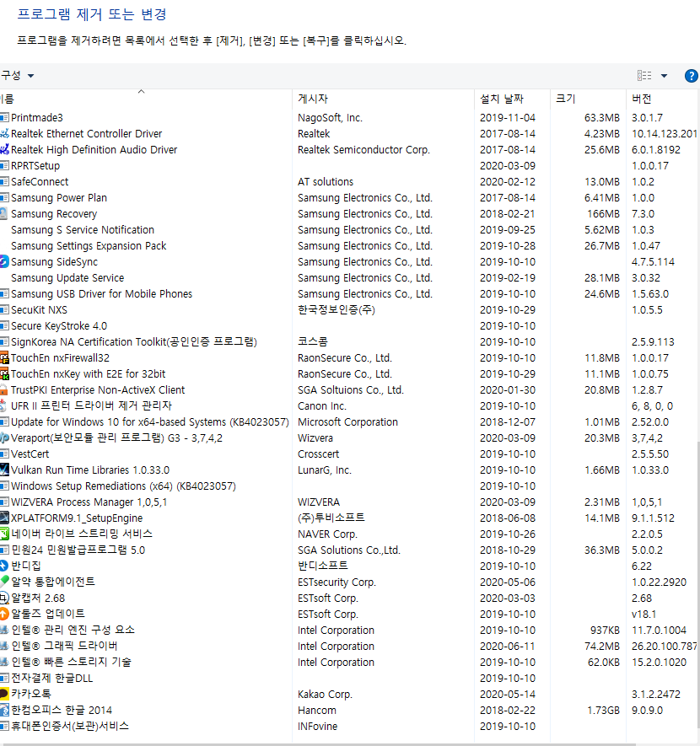This screenshot has height=746, width=700.
Task: Click the XPLATFORM9.1_SetupEngine icon
Action: pyautogui.click(x=4, y=518)
